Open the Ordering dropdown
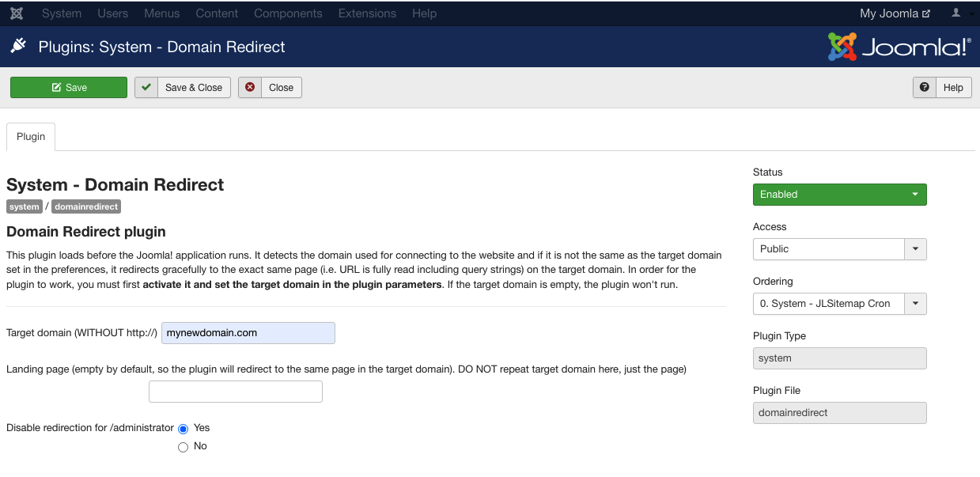This screenshot has height=477, width=980. click(x=840, y=304)
